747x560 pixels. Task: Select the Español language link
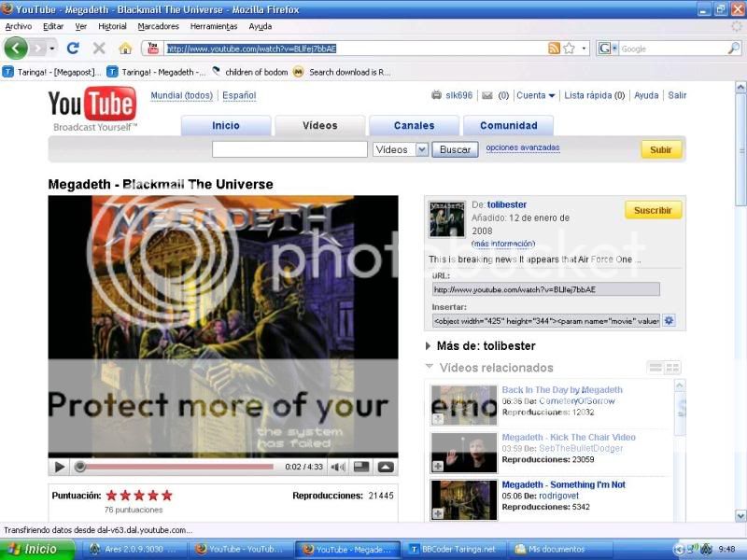(239, 96)
